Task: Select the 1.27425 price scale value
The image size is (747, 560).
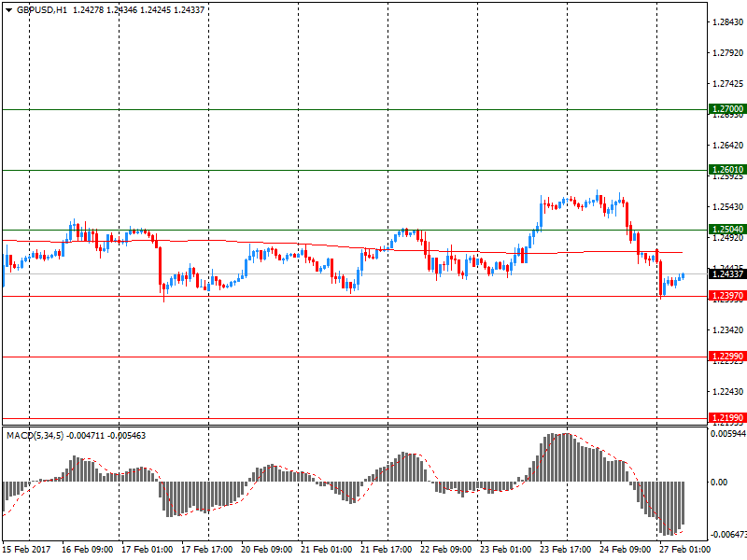Action: (x=728, y=84)
